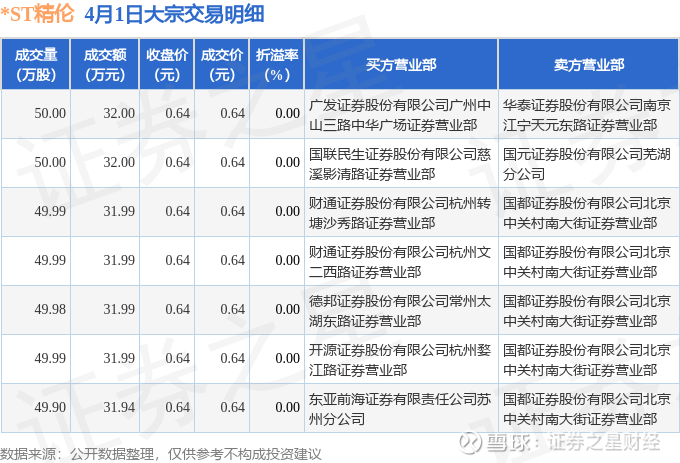
Task: Click volume 49.99 in 开源证券 row
Action: 50,359
